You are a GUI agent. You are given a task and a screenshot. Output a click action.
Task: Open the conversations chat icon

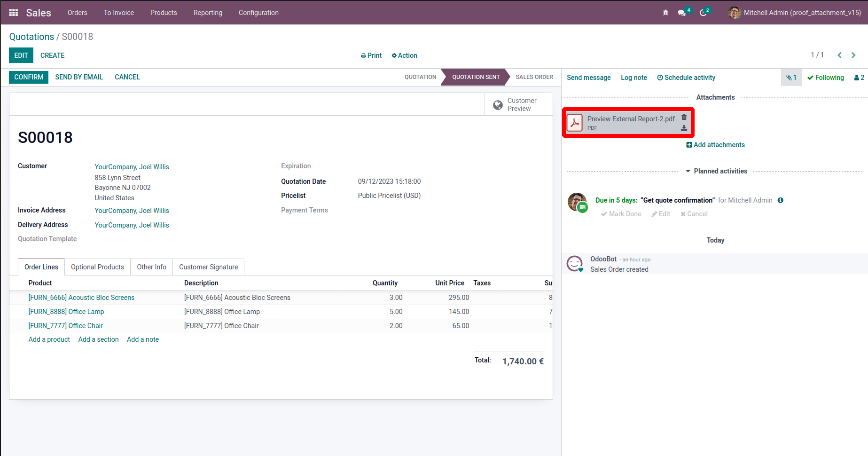click(x=682, y=13)
